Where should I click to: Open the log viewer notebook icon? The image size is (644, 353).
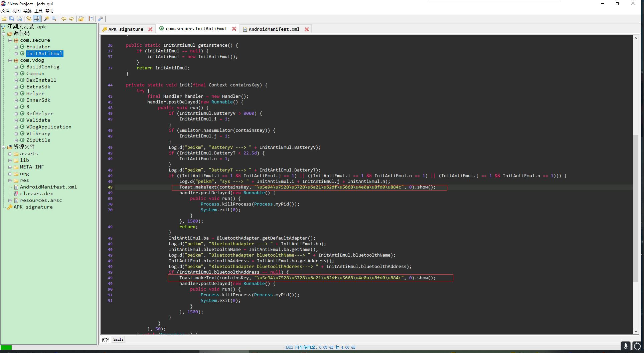(91, 19)
